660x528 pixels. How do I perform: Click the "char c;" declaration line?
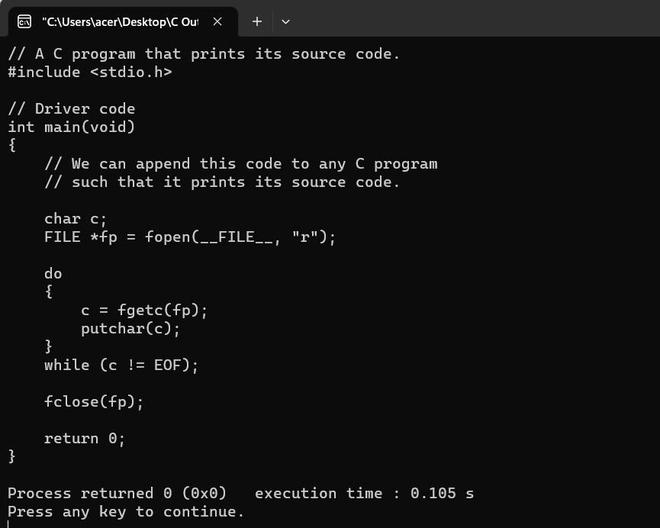click(x=75, y=219)
